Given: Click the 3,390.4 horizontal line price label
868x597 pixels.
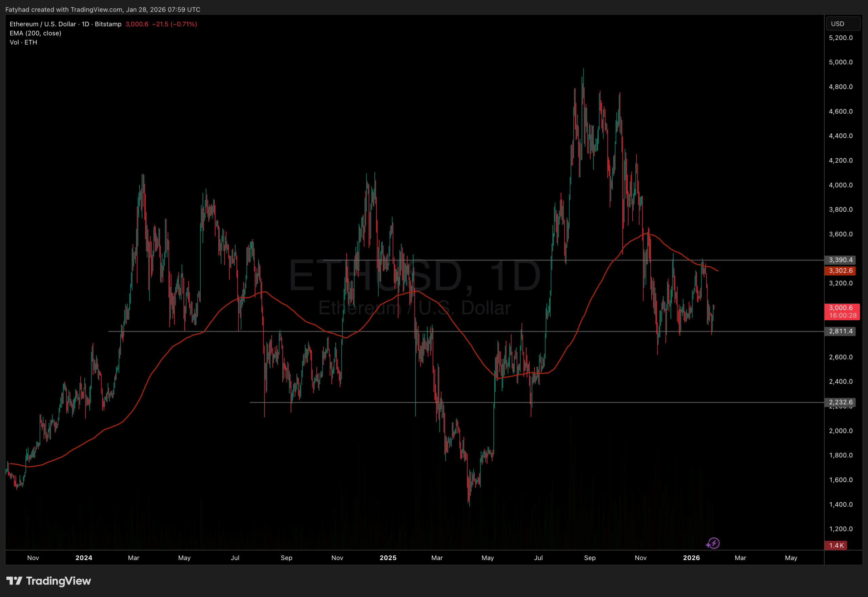Looking at the screenshot, I should pyautogui.click(x=840, y=260).
